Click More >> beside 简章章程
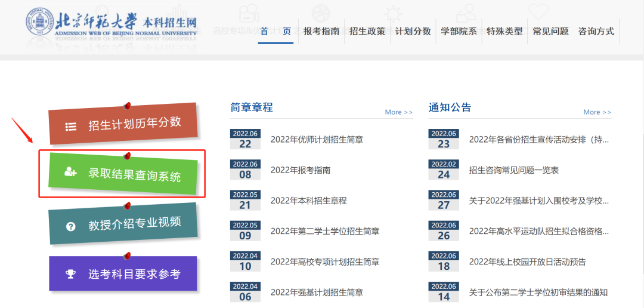644x308 pixels. 399,112
